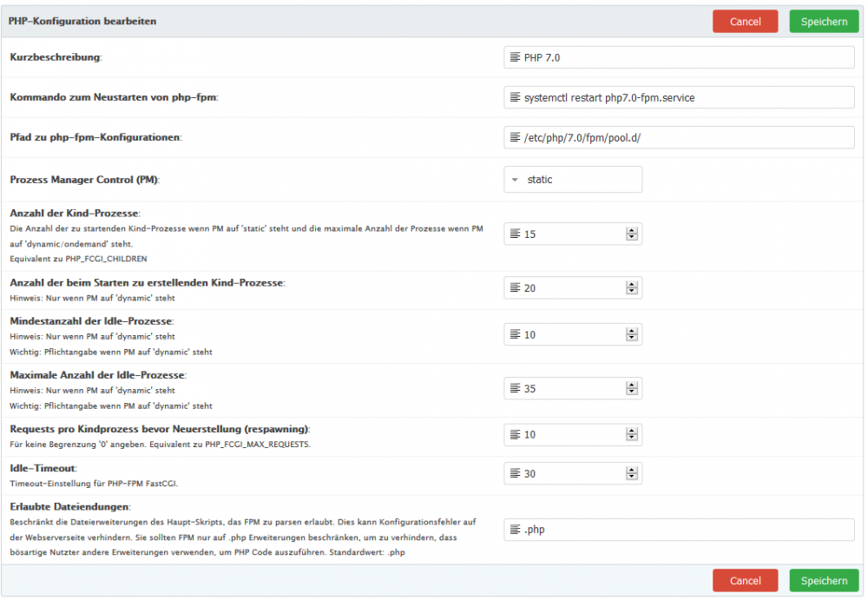Click the icon inside the Erlaubte Dateiendungen field
Image resolution: width=868 pixels, height=600 pixels.
tap(514, 530)
